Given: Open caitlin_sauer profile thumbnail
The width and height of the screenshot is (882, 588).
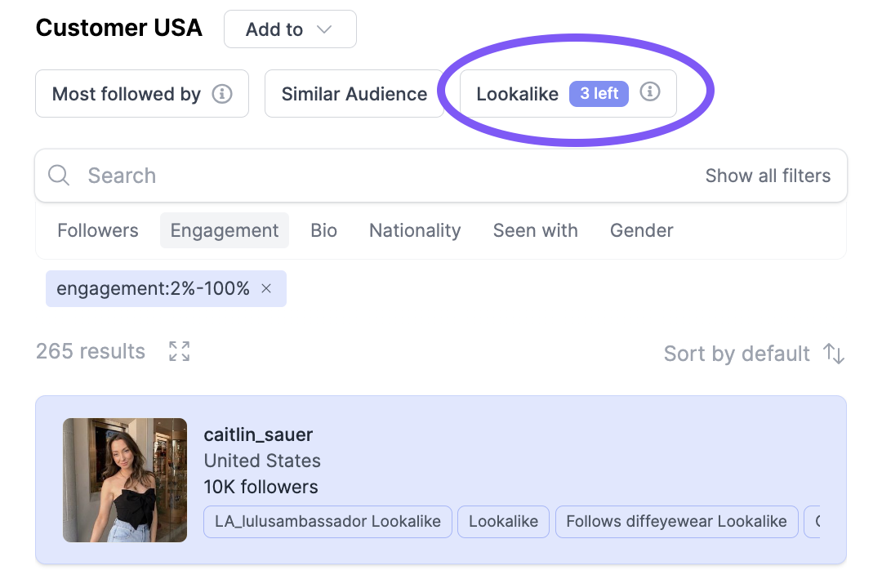Looking at the screenshot, I should pos(125,480).
